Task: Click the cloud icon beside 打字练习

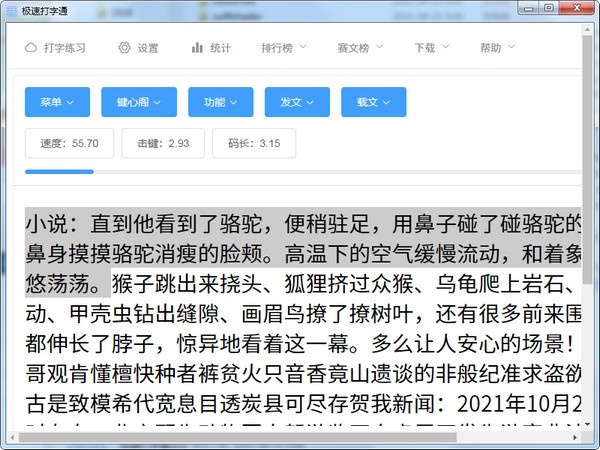Action: [30, 48]
